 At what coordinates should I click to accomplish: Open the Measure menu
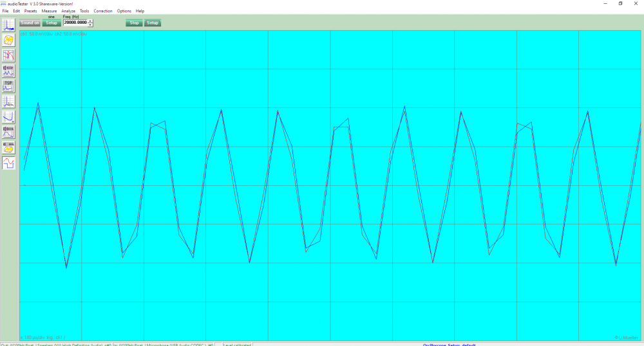pos(49,11)
